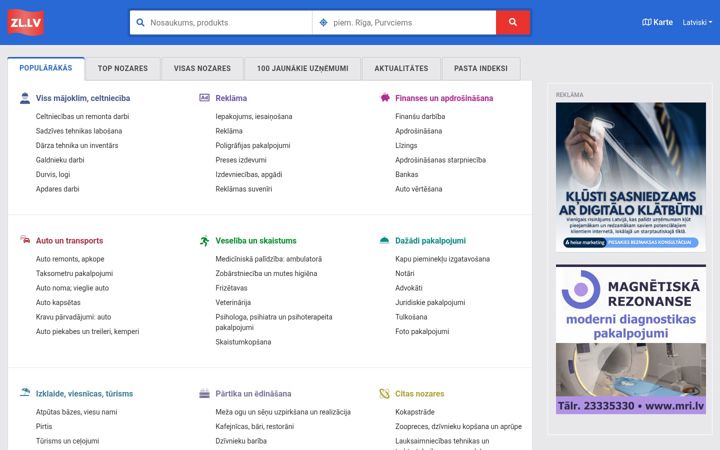This screenshot has width=720, height=450.
Task: Open Kafejnīcas, bāri, restorāni
Action: pyautogui.click(x=255, y=427)
